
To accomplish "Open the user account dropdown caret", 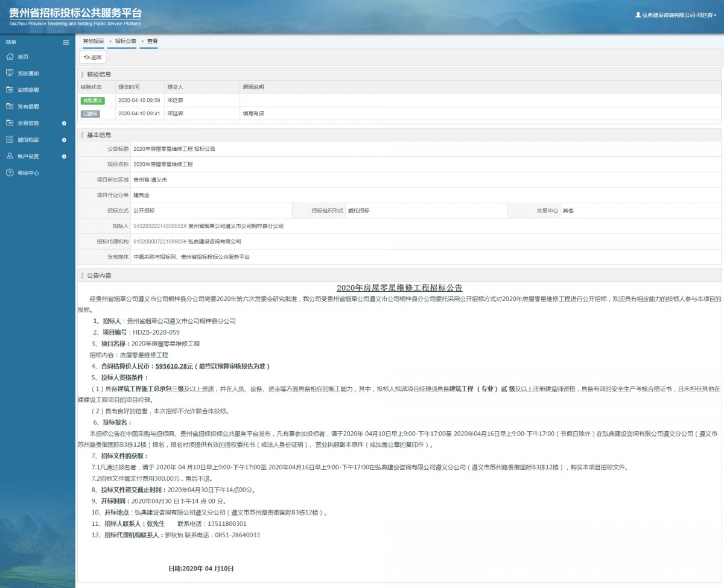I will point(715,15).
